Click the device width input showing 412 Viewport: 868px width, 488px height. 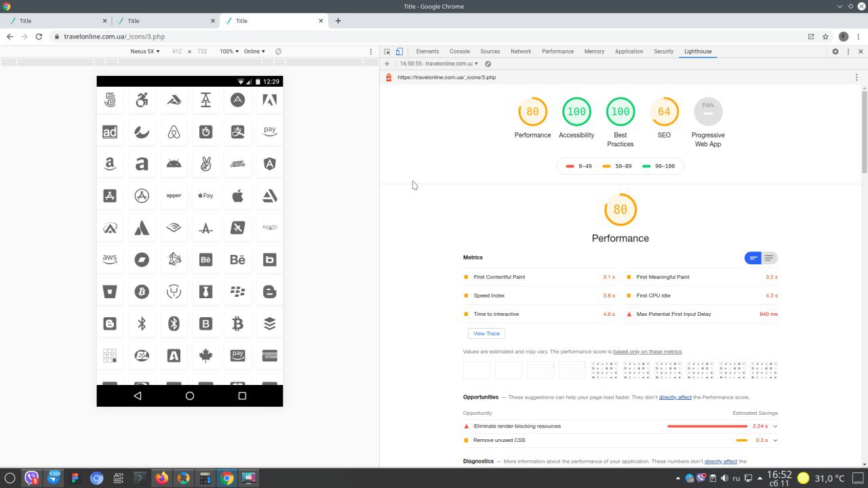pyautogui.click(x=177, y=52)
